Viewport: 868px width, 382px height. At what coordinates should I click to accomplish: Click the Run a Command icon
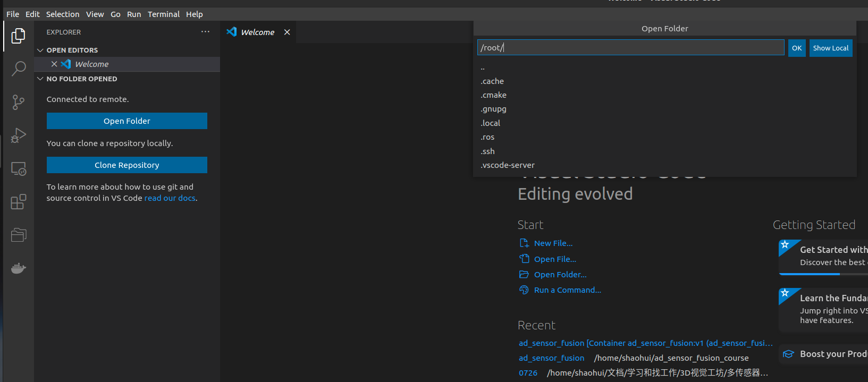524,290
